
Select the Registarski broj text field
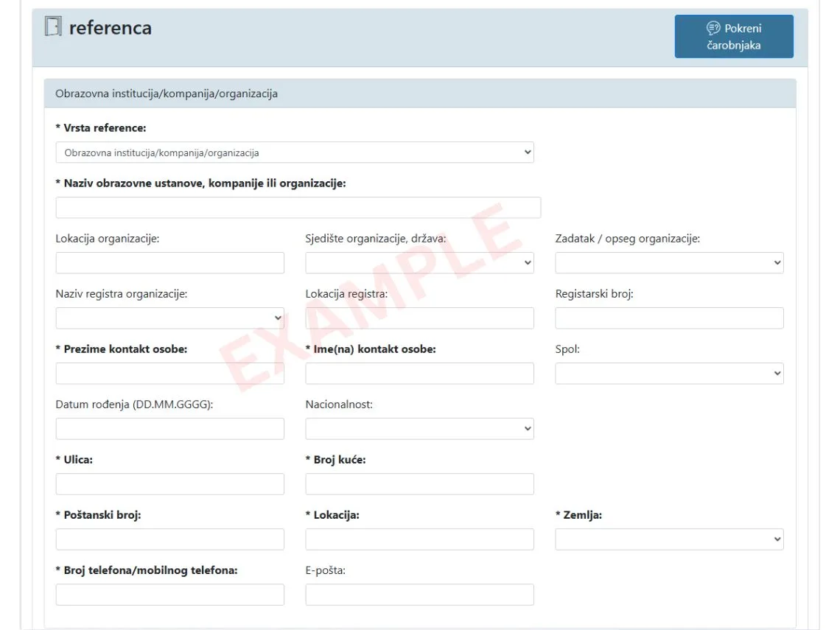pos(669,318)
